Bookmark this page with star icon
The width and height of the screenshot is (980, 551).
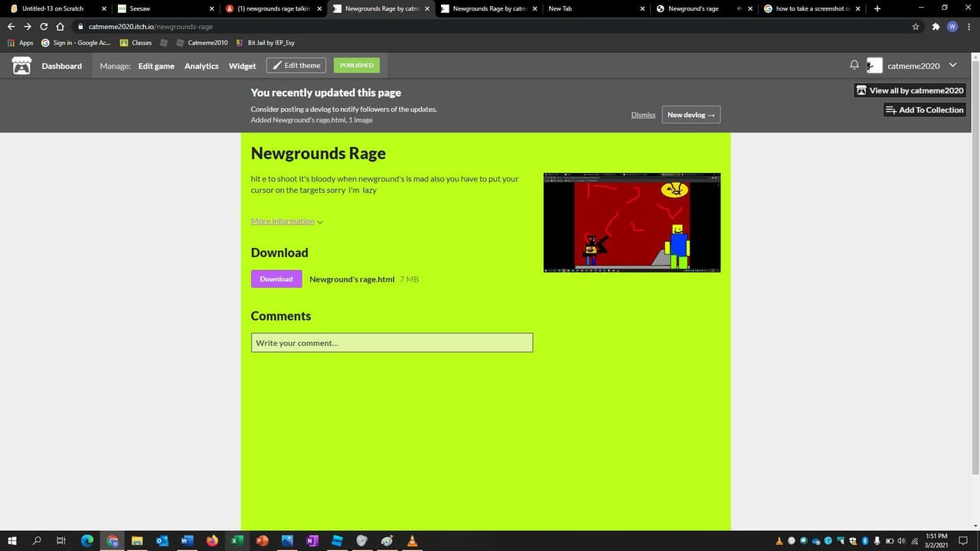click(x=916, y=26)
